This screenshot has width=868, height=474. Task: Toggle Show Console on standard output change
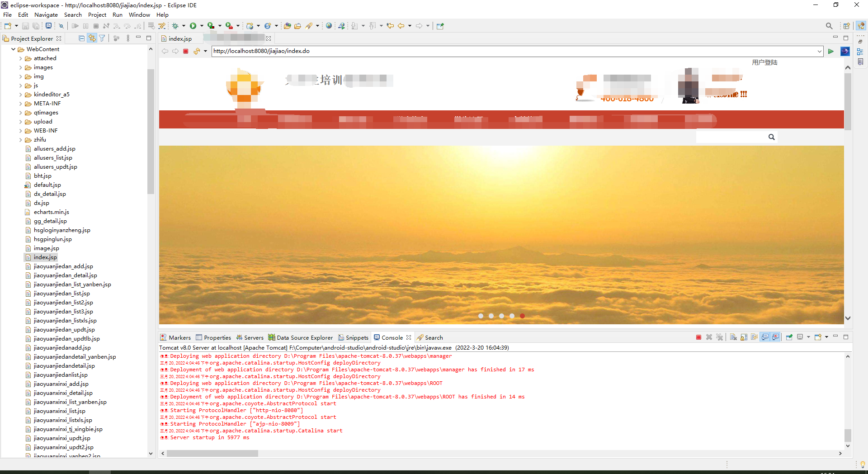pos(765,337)
